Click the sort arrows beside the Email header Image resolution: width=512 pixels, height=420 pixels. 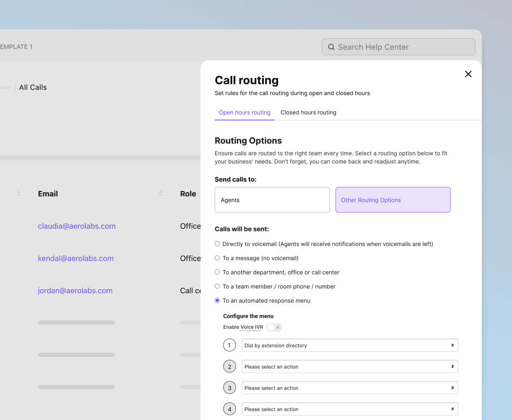click(160, 194)
